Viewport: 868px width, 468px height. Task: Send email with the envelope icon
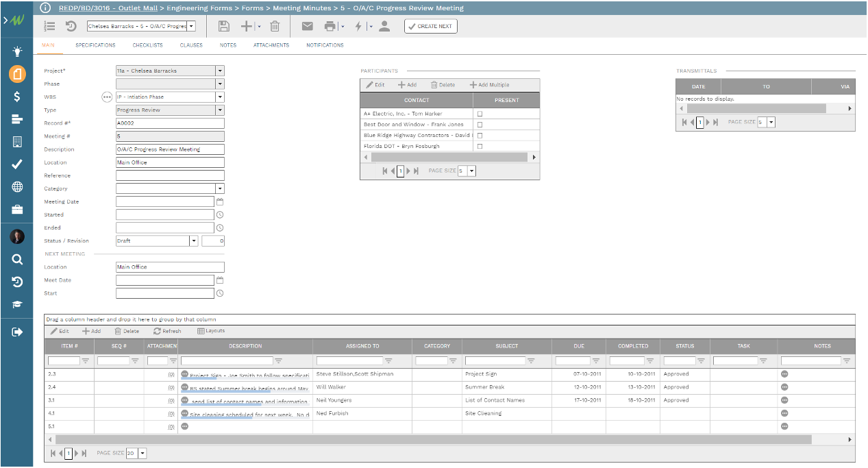(308, 26)
